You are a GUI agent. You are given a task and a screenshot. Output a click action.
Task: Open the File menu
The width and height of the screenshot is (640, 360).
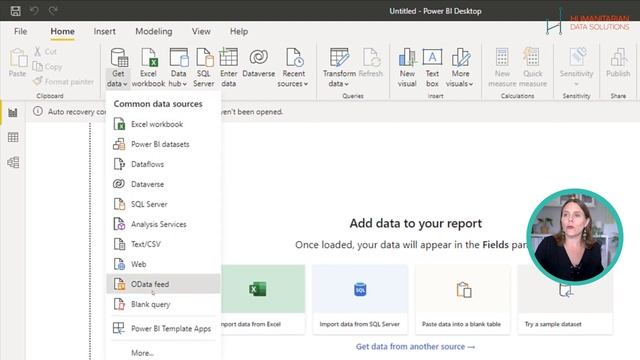pos(20,31)
